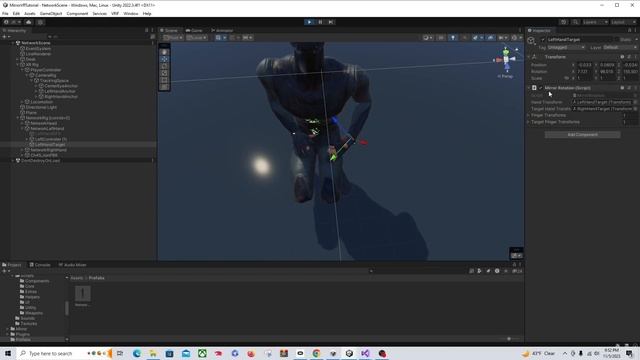Click the Scene orientation gizmo
Image resolution: width=640 pixels, height=360 pixels.
pos(506,59)
